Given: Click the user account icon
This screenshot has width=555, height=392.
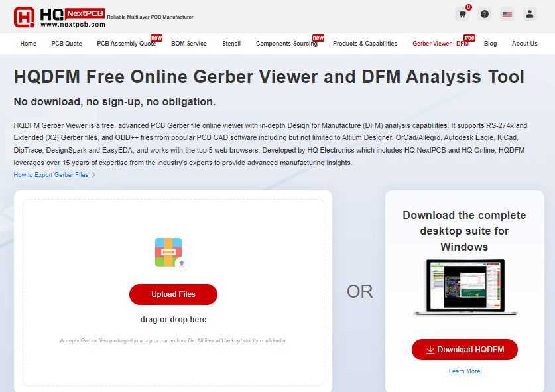Looking at the screenshot, I should point(530,14).
